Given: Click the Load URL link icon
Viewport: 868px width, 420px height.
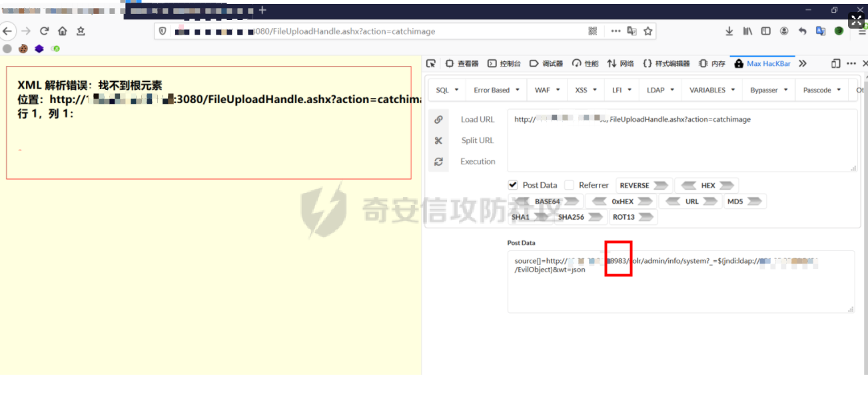Looking at the screenshot, I should pos(438,120).
